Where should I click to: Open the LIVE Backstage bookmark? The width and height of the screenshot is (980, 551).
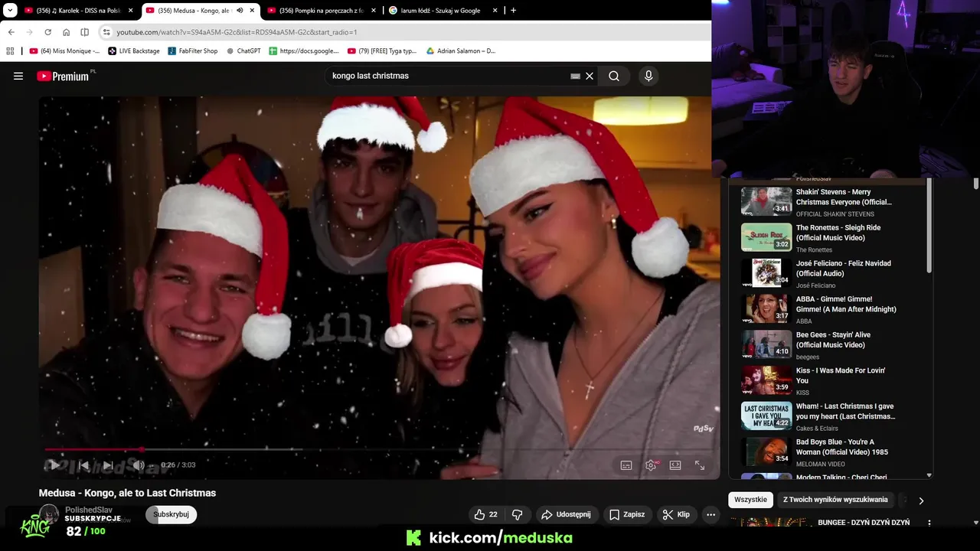coord(134,51)
